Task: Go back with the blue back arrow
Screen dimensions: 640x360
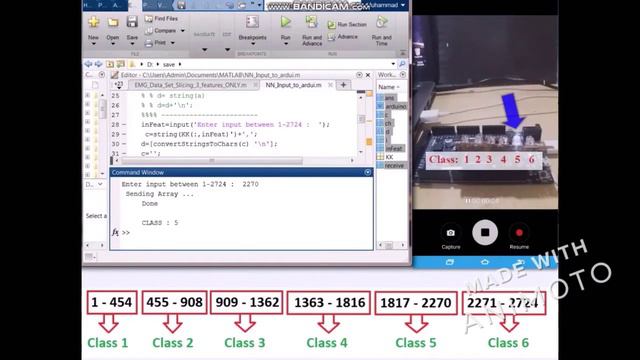Action: point(88,64)
